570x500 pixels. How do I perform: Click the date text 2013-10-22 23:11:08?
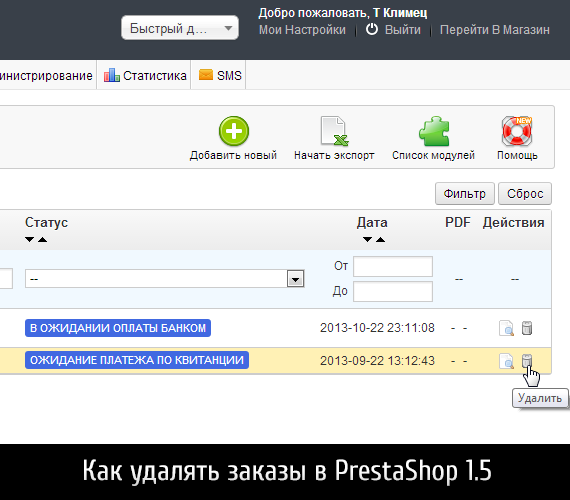point(377,328)
